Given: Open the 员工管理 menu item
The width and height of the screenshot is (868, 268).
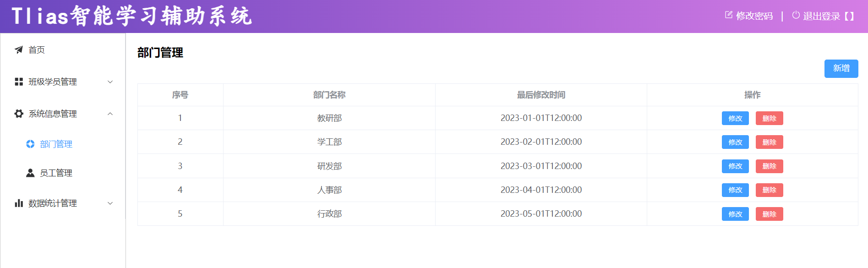Looking at the screenshot, I should pyautogui.click(x=56, y=173).
